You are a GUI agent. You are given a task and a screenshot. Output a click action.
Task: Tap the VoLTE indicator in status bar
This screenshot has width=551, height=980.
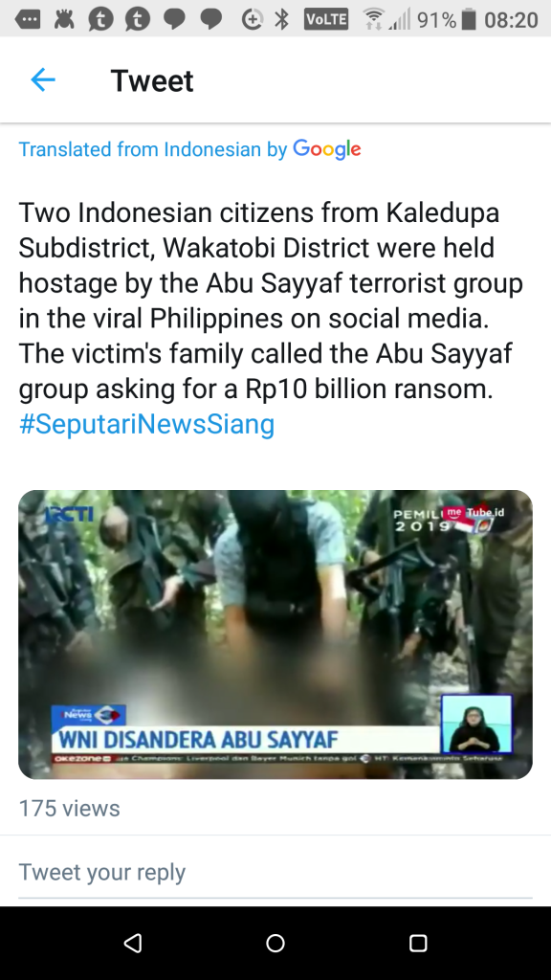coord(325,19)
